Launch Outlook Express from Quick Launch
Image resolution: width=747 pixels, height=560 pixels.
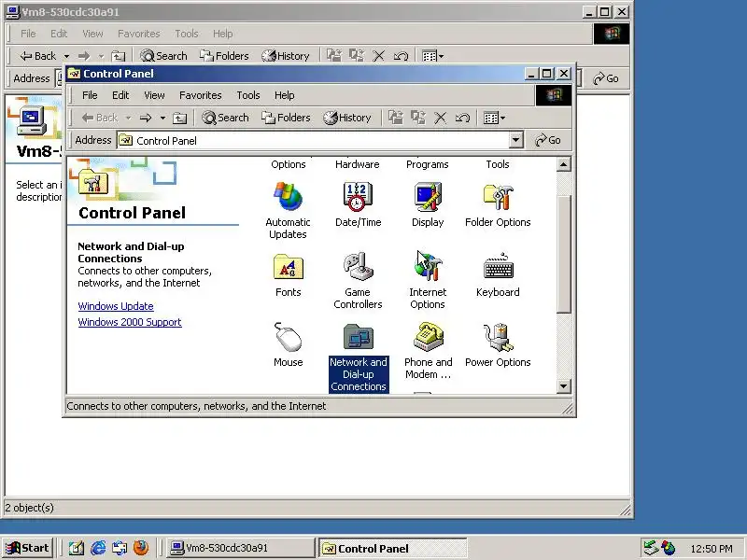120,548
